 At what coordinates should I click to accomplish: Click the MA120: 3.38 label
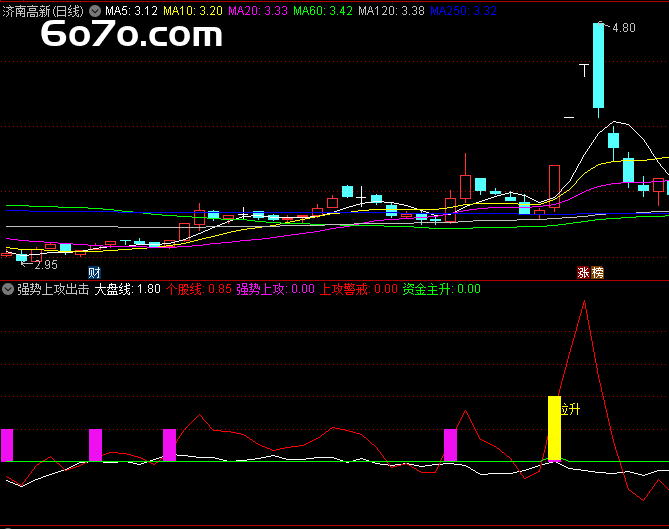391,11
